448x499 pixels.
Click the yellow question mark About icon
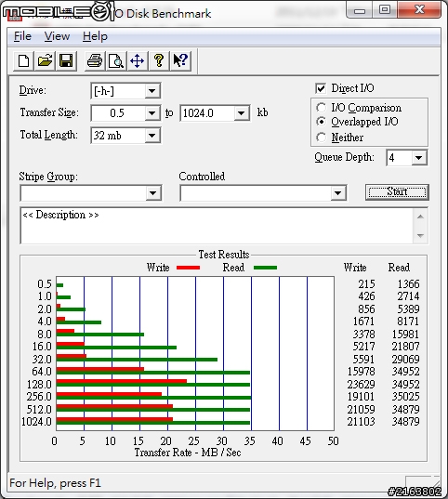click(159, 60)
